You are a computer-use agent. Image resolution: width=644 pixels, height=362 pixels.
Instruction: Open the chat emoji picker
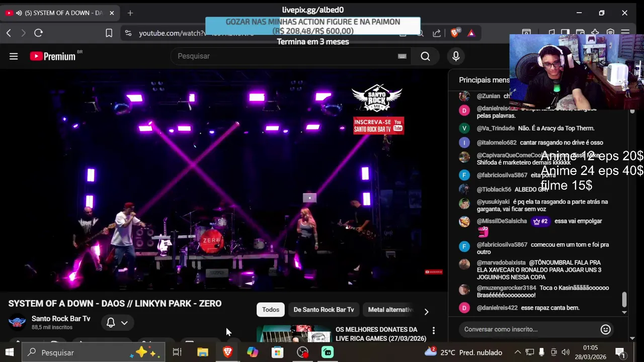point(606,329)
